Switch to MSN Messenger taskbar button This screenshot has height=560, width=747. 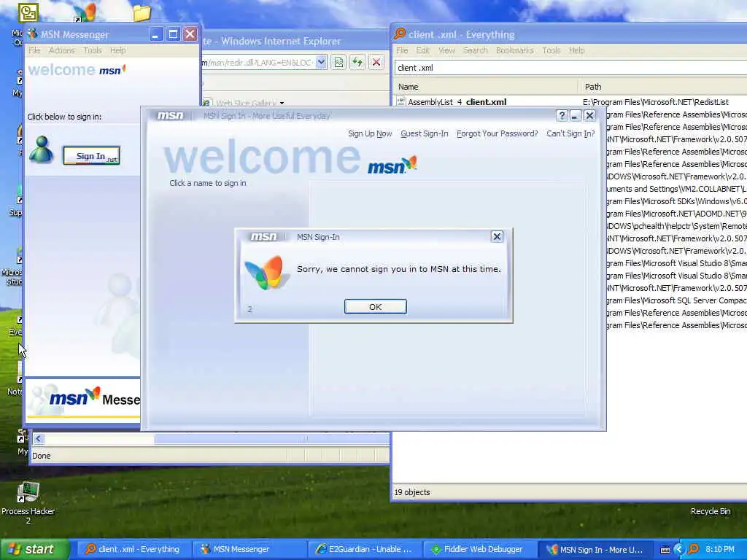[x=248, y=549]
